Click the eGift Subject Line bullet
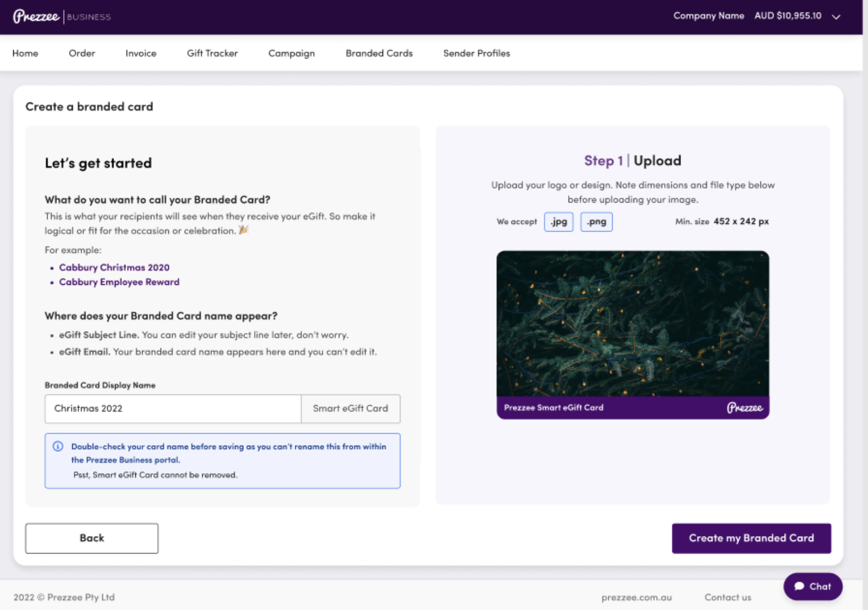 point(204,335)
